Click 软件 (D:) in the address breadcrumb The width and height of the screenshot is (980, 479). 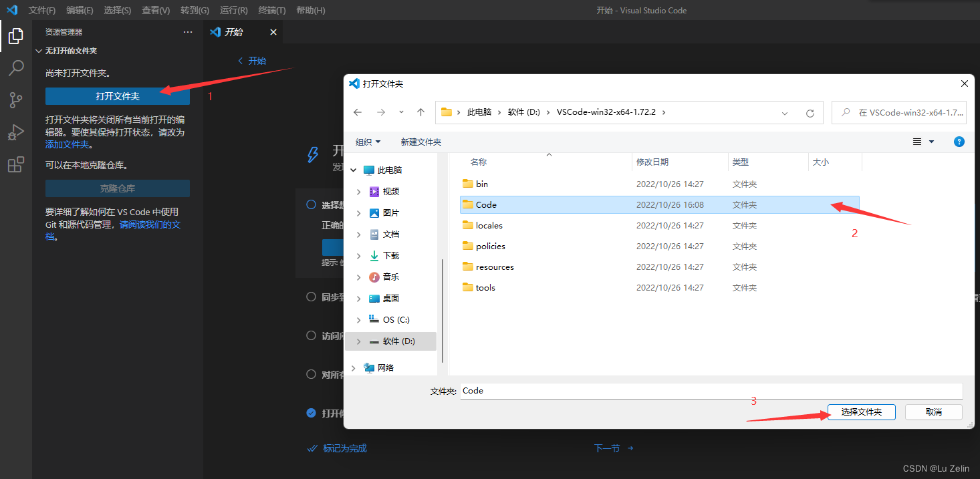(x=523, y=112)
